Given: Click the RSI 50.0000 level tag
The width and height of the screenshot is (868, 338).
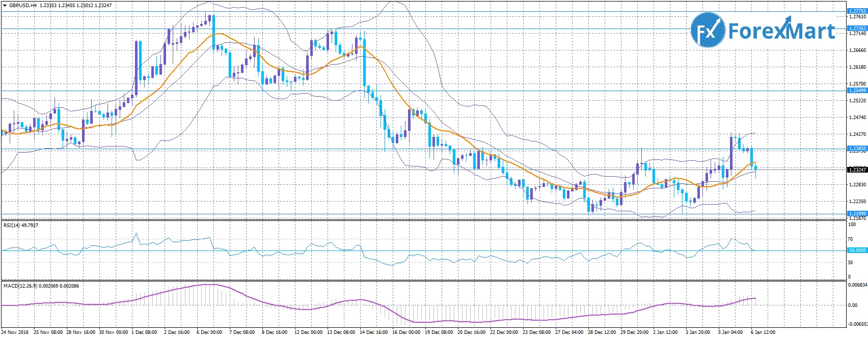Looking at the screenshot, I should coord(857,250).
